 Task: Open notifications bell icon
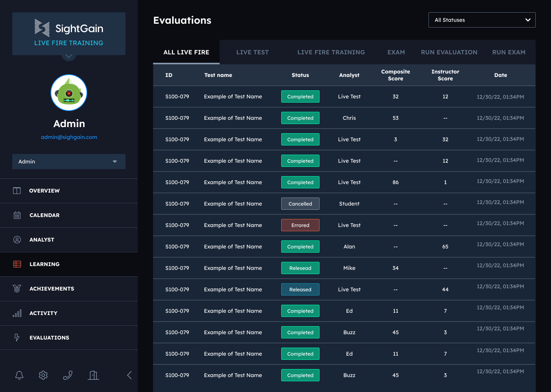[19, 375]
